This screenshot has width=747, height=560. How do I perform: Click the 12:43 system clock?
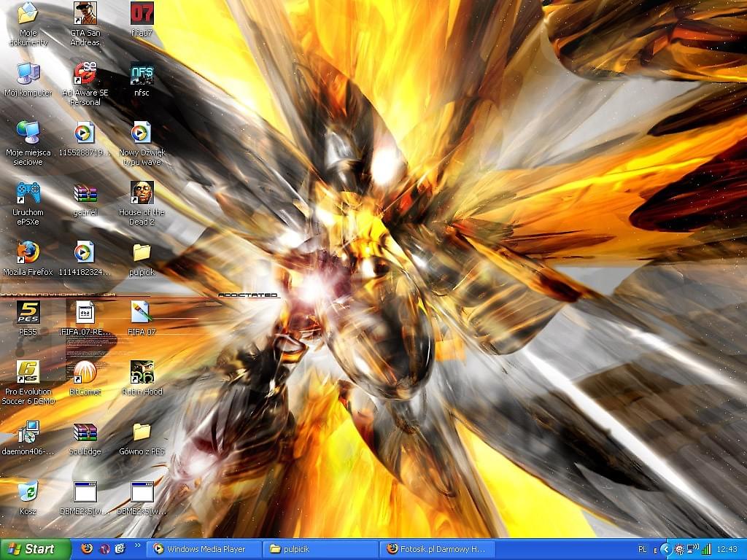[727, 550]
